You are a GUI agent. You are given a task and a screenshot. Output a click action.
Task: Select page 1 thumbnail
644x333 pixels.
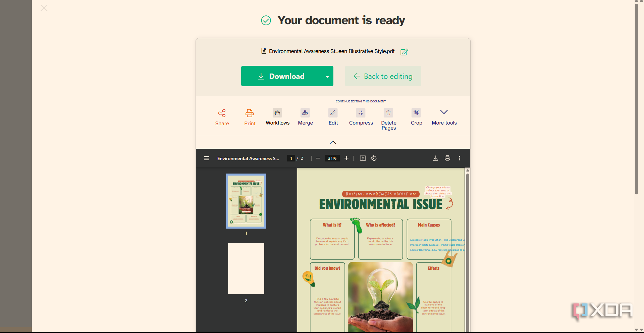pos(246,201)
